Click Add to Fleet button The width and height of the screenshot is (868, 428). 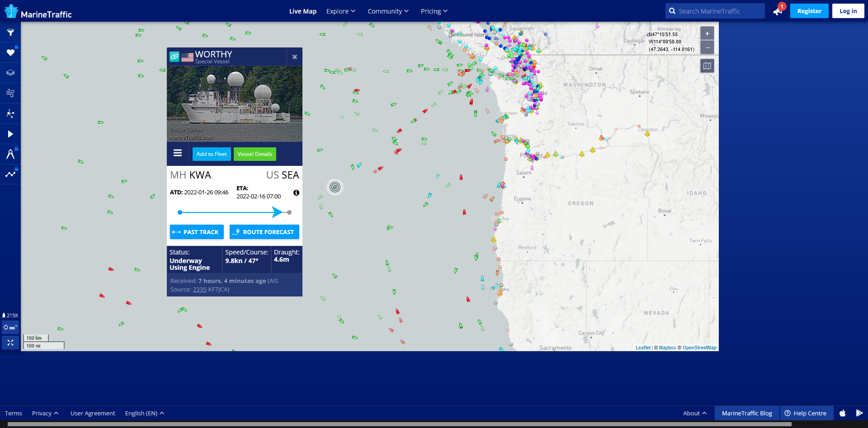point(212,154)
